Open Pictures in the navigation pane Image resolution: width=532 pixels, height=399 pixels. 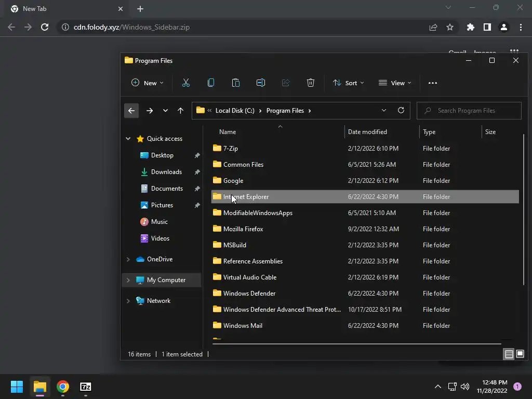click(x=162, y=205)
